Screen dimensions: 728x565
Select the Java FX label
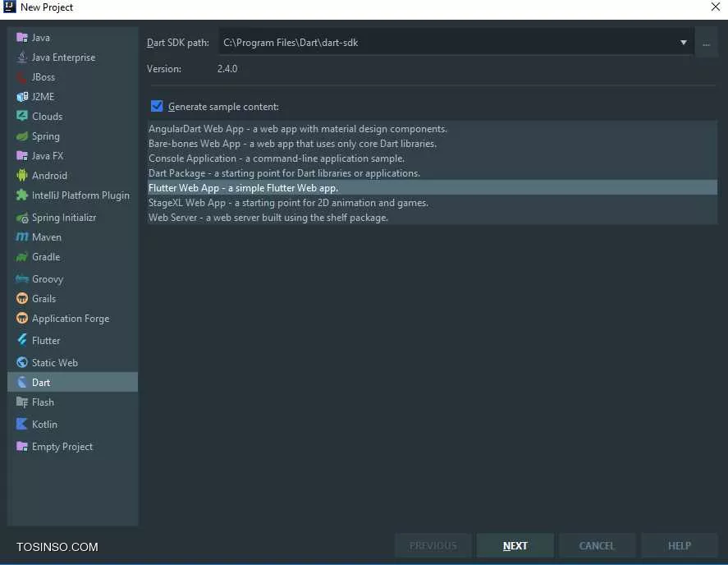(48, 156)
